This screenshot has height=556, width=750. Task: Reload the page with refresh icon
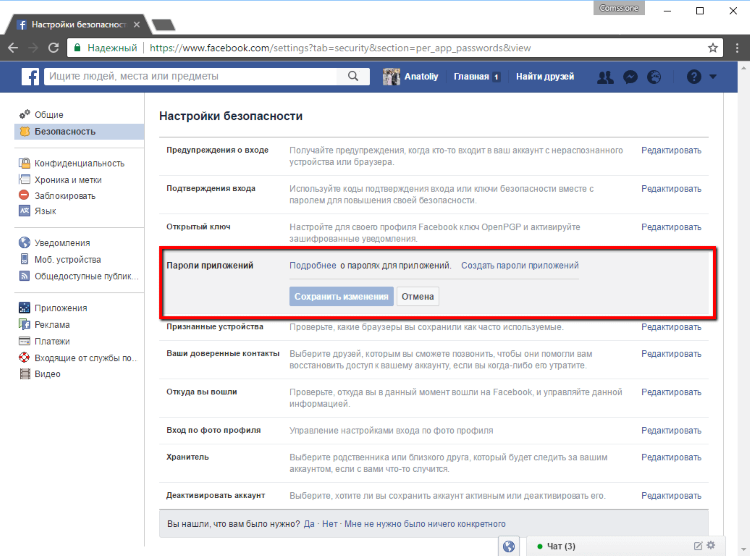(53, 48)
